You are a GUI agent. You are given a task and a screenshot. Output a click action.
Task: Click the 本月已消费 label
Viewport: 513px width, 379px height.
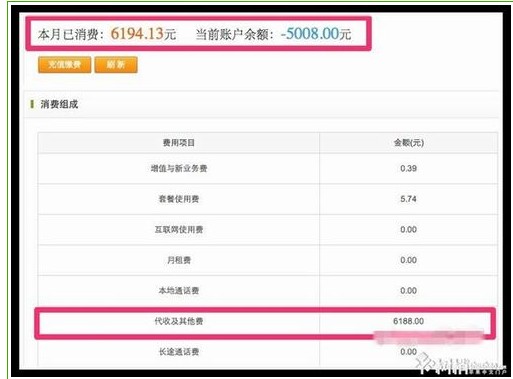coord(71,34)
